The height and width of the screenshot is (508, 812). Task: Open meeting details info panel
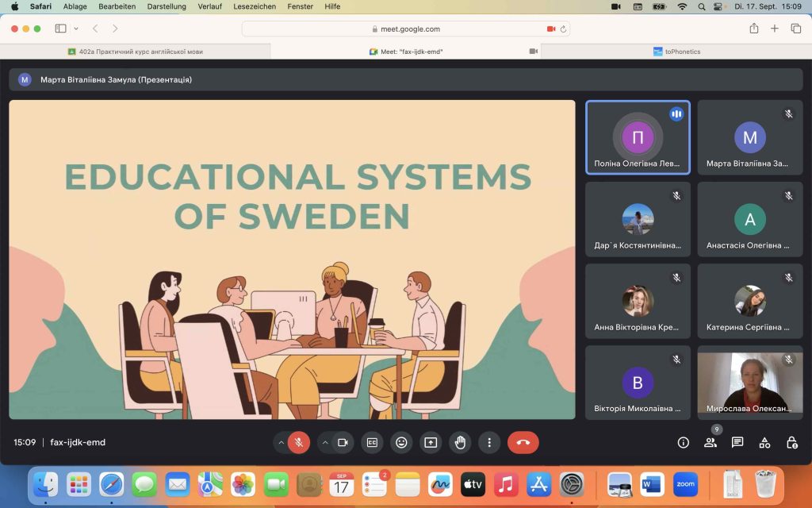[x=684, y=442]
